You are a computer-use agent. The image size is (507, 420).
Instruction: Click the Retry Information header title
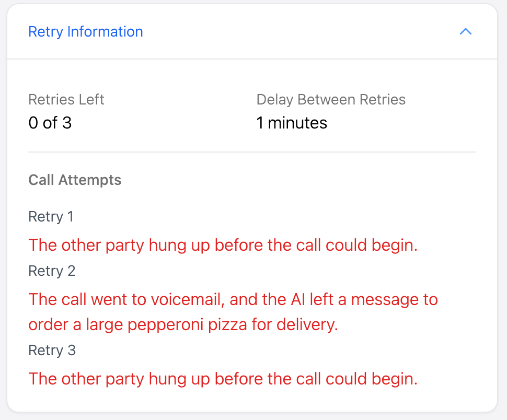(x=86, y=32)
